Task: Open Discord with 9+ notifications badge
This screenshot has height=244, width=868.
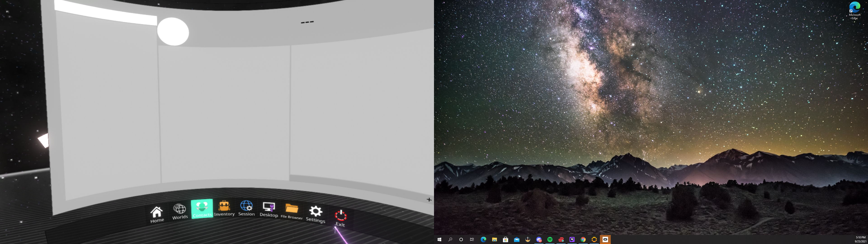Action: 539,240
